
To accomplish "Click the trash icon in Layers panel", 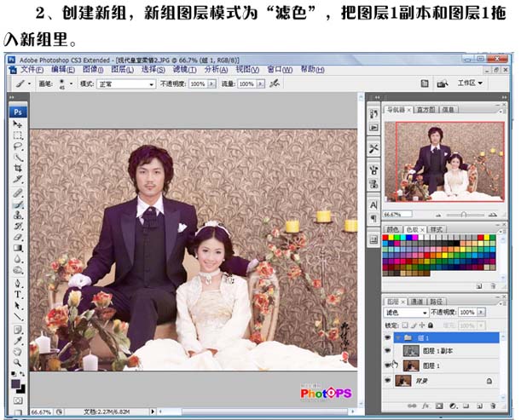I will (493, 406).
